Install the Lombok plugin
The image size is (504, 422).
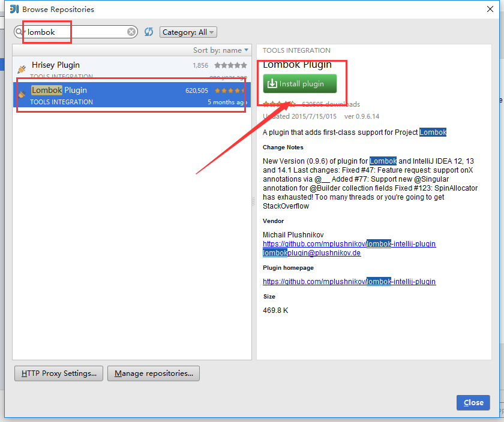pyautogui.click(x=300, y=84)
